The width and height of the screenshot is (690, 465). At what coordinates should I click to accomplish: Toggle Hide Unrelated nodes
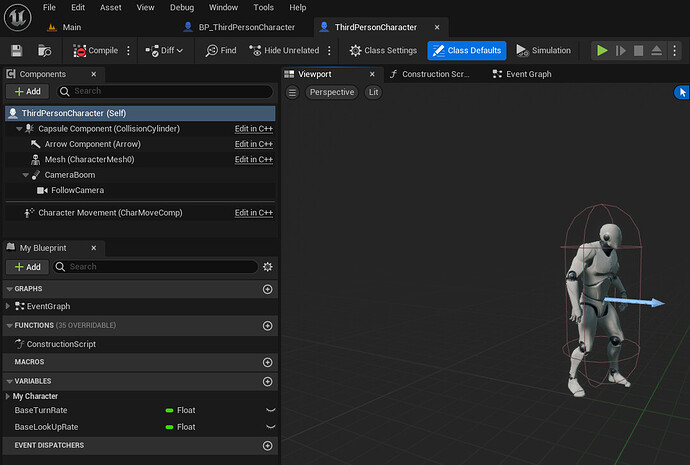click(x=284, y=51)
